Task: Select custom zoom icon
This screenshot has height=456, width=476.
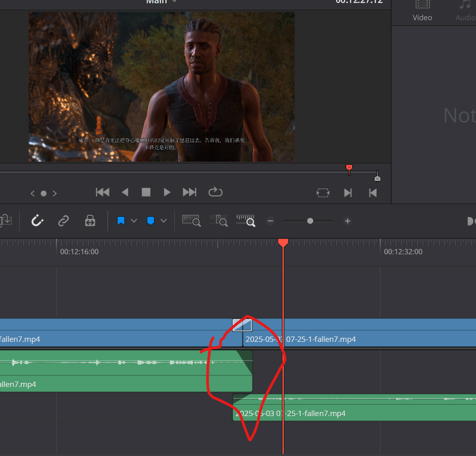Action: point(245,221)
